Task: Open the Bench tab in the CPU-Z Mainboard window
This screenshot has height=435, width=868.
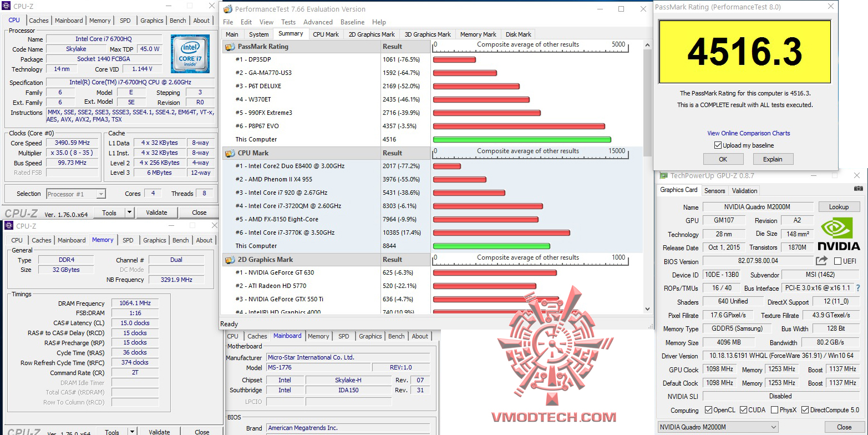Action: 397,336
